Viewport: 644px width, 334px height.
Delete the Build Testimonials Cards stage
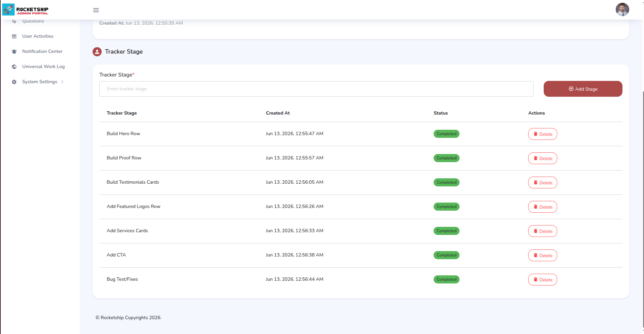pos(542,183)
